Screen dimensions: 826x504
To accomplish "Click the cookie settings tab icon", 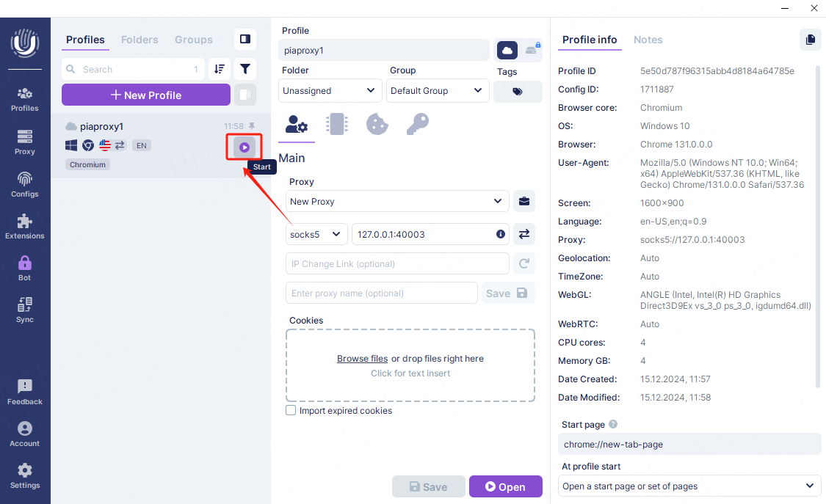I will click(x=377, y=124).
